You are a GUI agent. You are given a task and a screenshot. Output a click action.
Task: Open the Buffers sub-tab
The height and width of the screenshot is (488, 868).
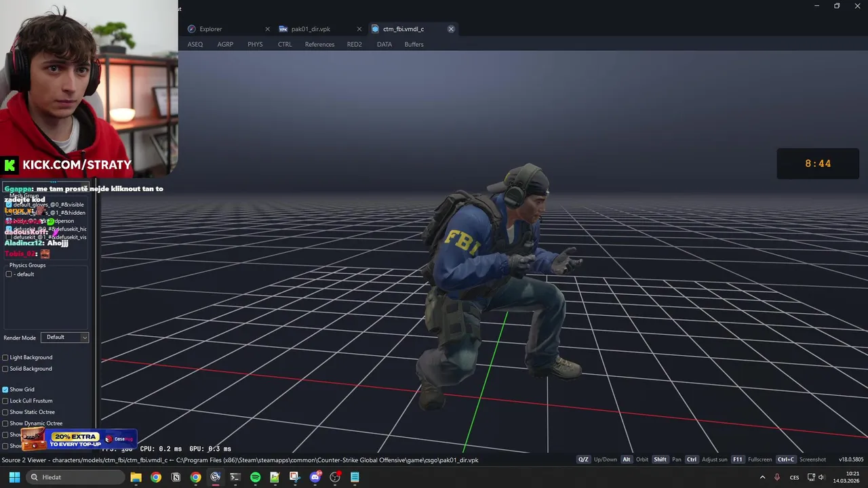point(414,45)
